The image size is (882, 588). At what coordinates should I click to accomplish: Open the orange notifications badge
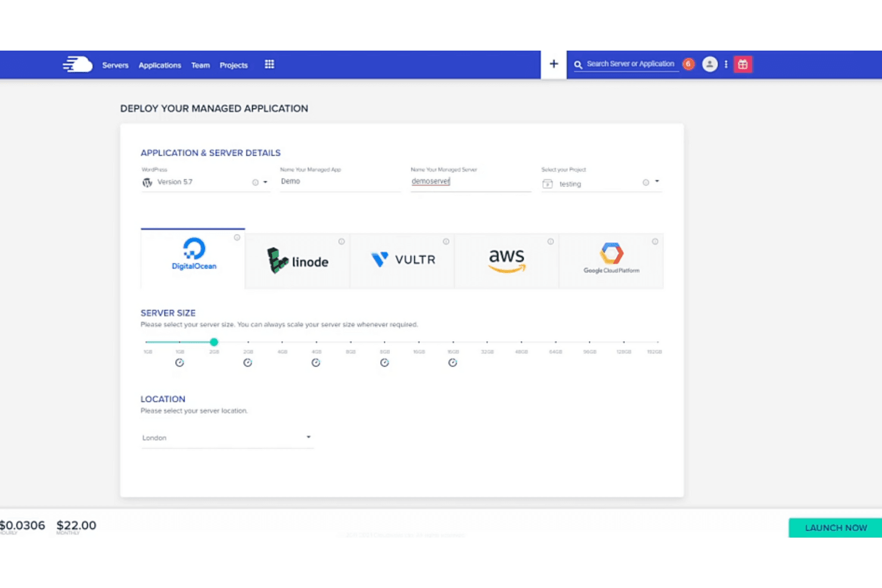coord(688,64)
